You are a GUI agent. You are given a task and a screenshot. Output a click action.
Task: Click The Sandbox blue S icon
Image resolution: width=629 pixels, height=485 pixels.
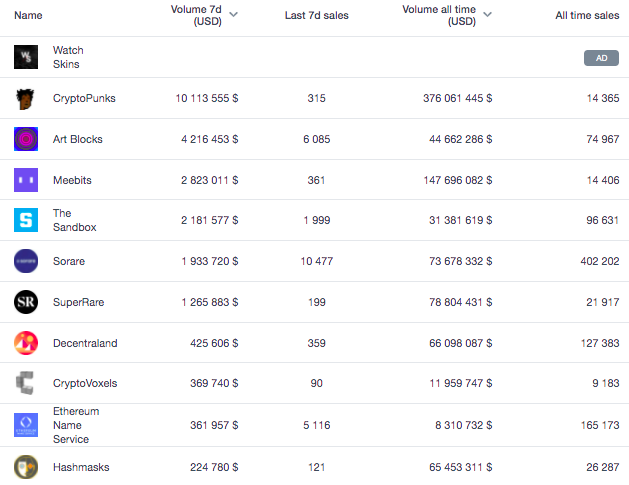pyautogui.click(x=26, y=220)
